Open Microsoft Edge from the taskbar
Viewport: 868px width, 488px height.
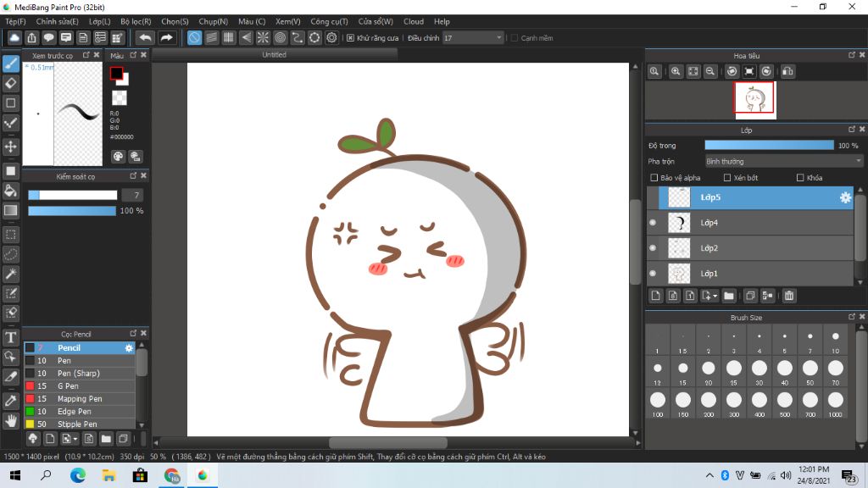point(78,475)
